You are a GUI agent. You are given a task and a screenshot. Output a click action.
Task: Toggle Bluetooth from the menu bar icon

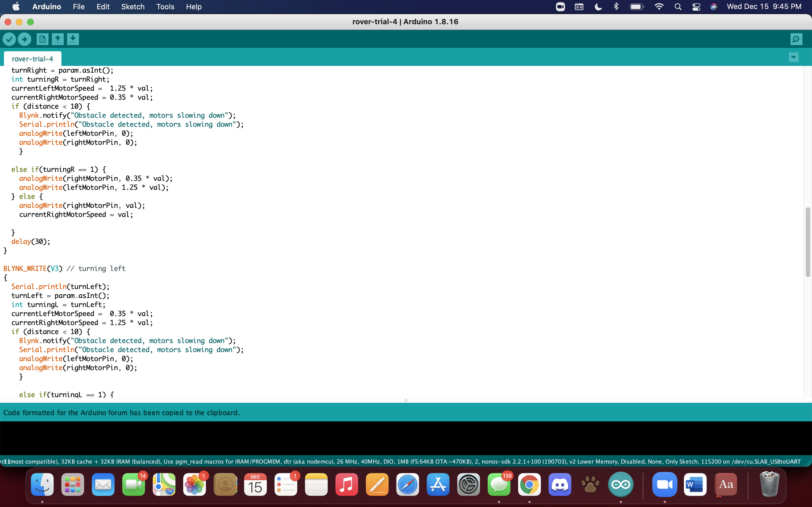point(616,7)
